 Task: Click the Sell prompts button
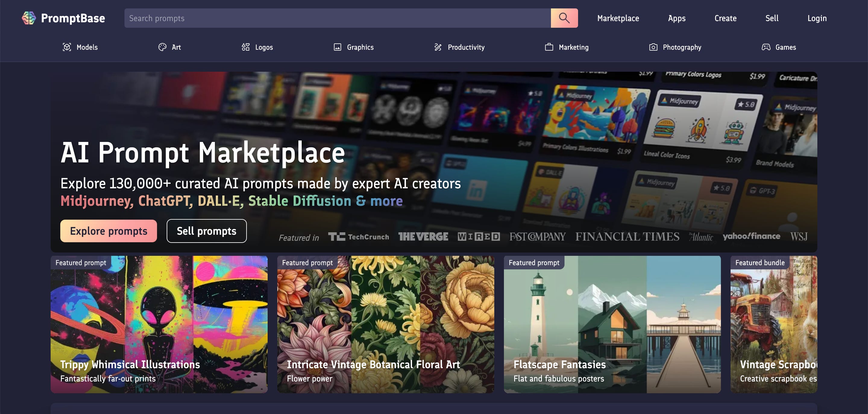point(206,231)
